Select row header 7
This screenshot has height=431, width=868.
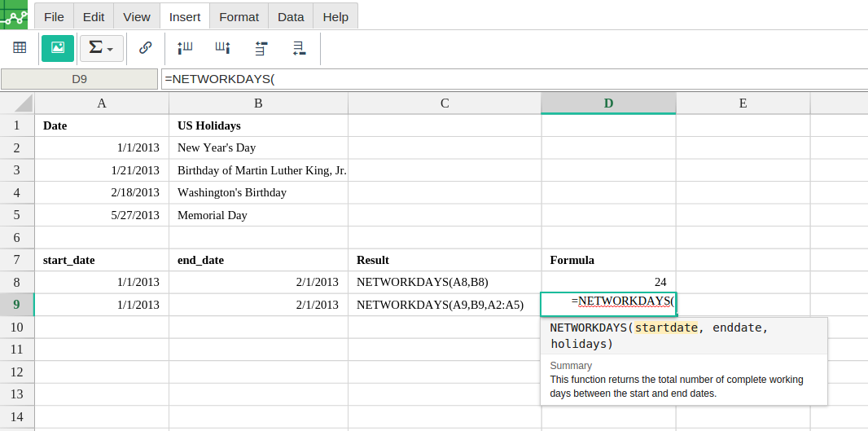[16, 260]
